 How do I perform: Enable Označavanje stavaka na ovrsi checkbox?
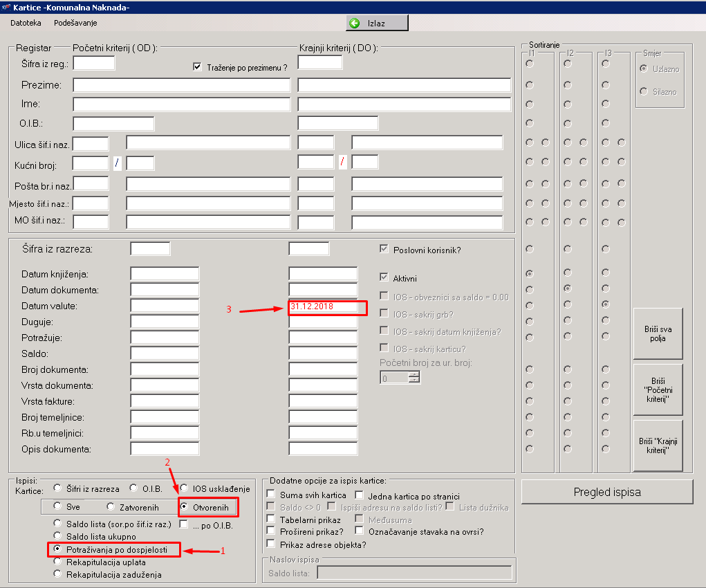[x=360, y=531]
